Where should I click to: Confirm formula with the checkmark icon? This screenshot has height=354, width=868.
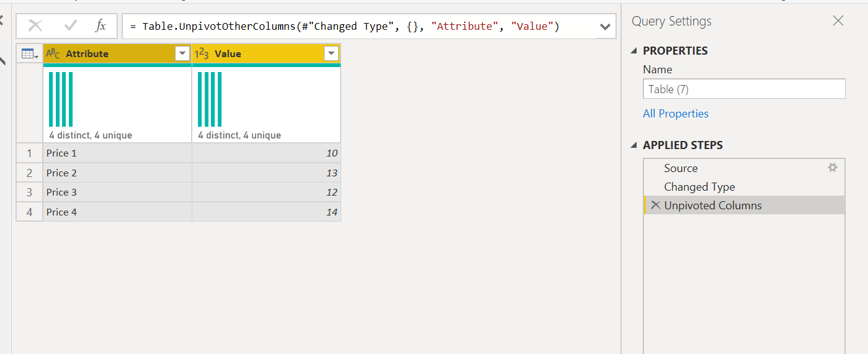[x=71, y=26]
